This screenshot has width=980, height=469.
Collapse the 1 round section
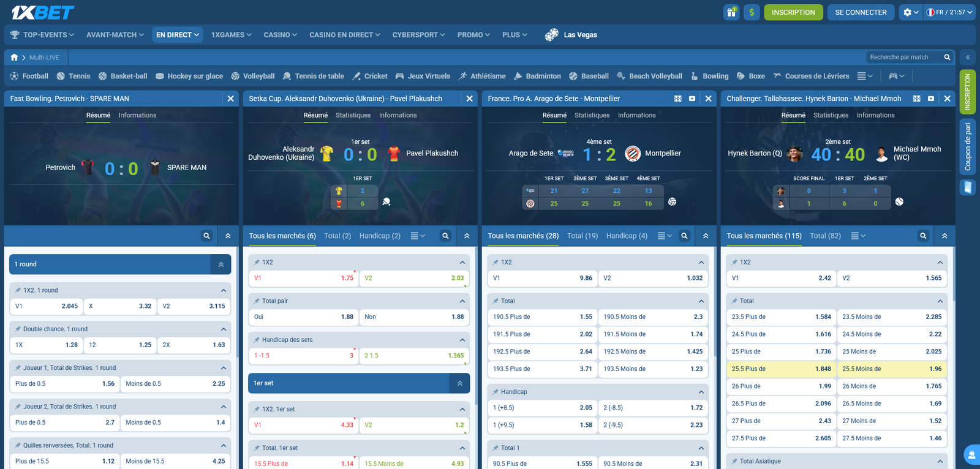click(x=221, y=265)
